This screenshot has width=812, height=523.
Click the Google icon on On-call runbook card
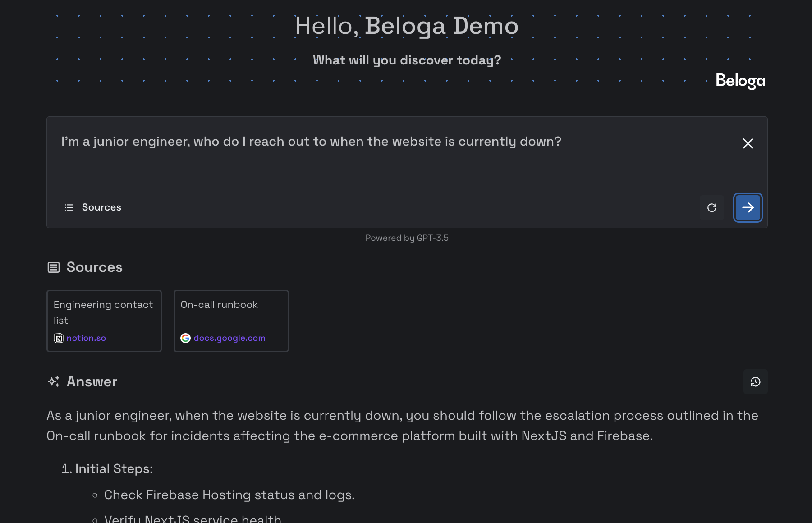pos(185,338)
